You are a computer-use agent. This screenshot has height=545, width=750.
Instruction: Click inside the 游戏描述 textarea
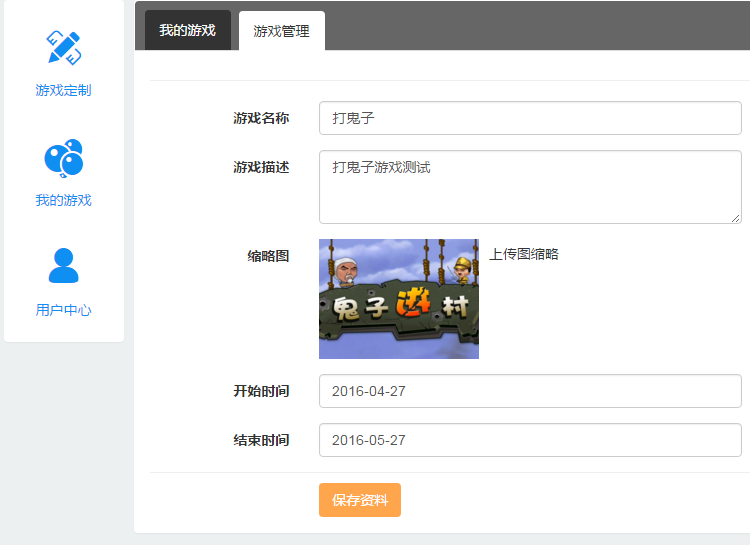coord(530,187)
